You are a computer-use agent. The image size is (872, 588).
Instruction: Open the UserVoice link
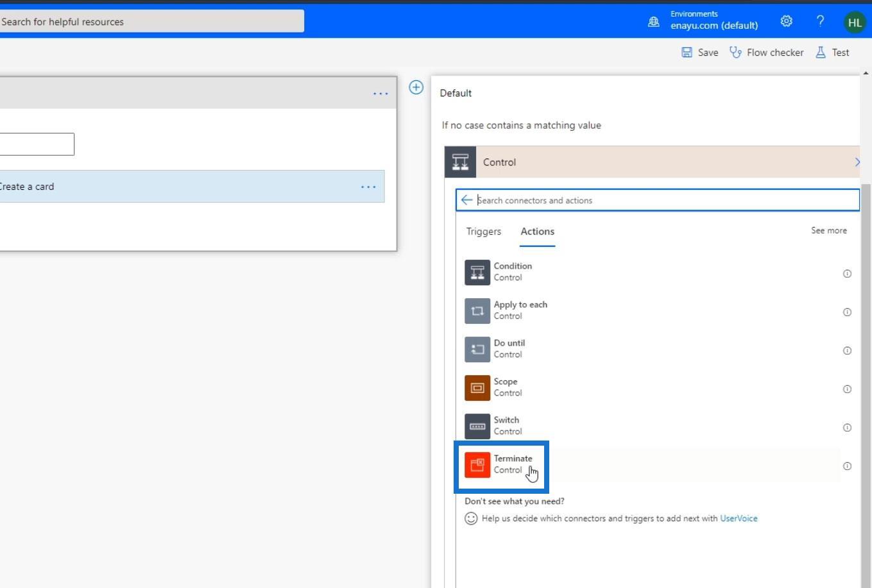click(x=739, y=518)
